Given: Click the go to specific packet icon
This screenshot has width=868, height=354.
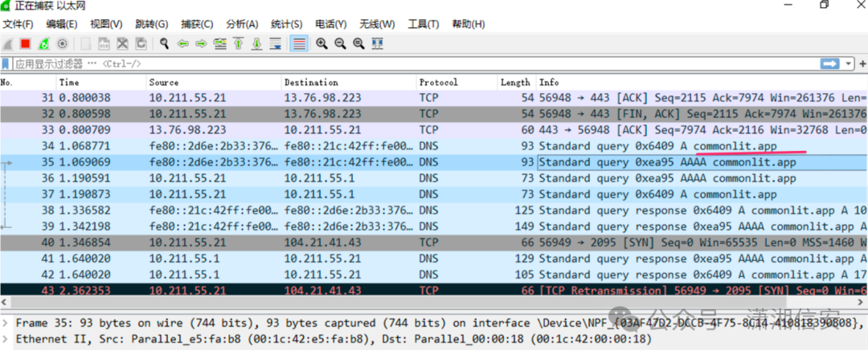Looking at the screenshot, I should point(219,43).
